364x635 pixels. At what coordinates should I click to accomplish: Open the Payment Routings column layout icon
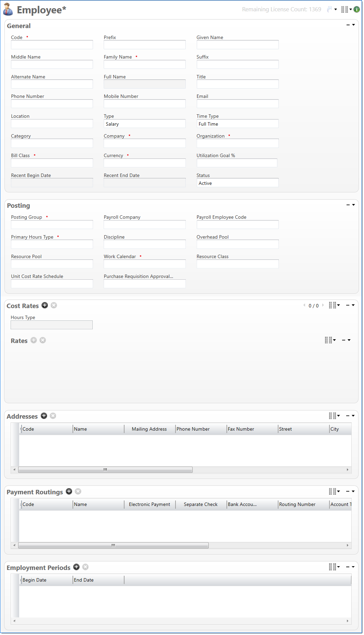click(333, 491)
